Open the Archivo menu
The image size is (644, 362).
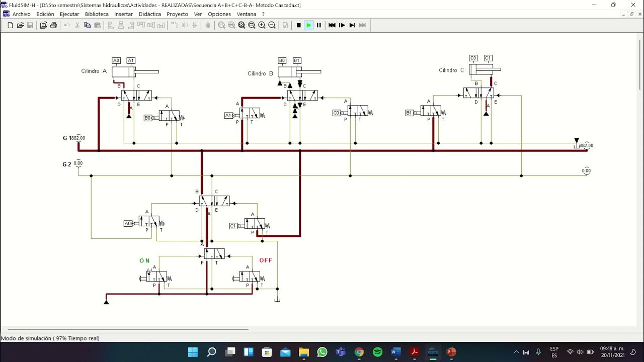21,14
